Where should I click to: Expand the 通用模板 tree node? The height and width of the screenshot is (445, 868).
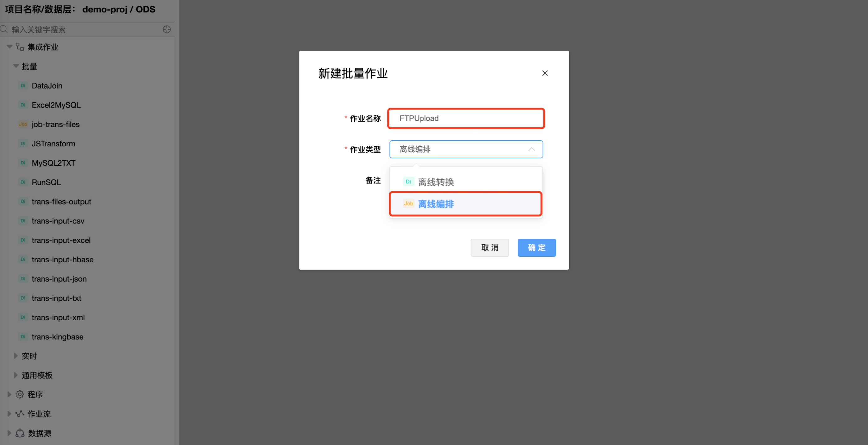(x=16, y=375)
